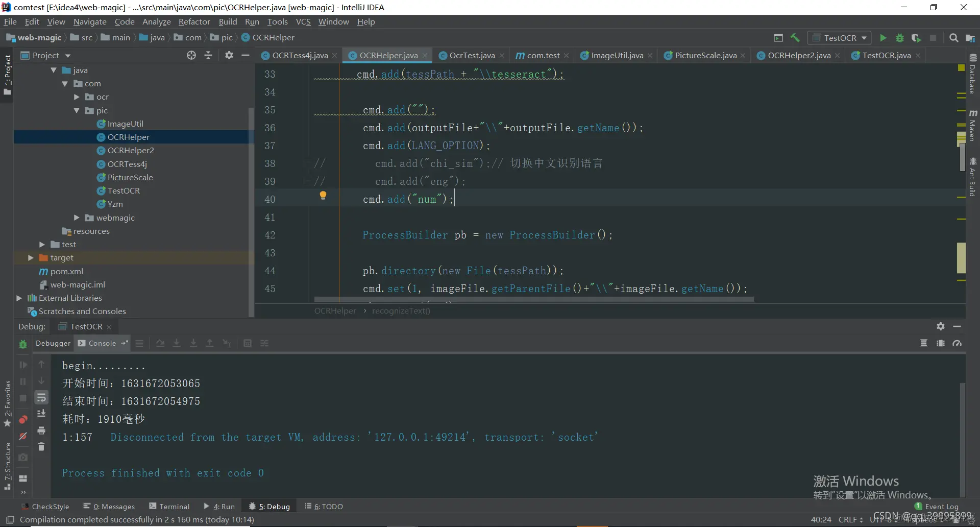The width and height of the screenshot is (980, 527).
Task: Rerun TestOCR in the Debug panel
Action: [23, 344]
